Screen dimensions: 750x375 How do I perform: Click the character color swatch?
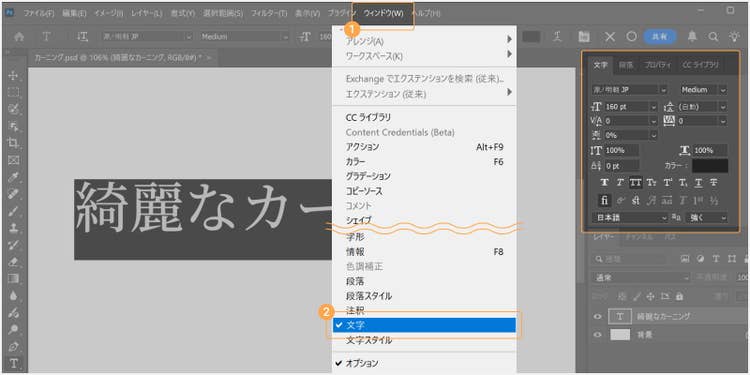point(710,166)
